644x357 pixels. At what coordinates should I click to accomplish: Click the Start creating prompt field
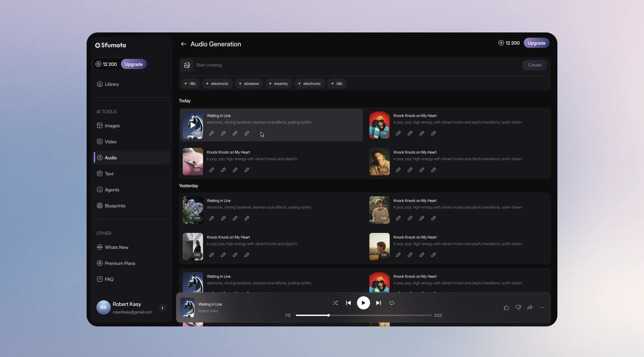tap(358, 65)
